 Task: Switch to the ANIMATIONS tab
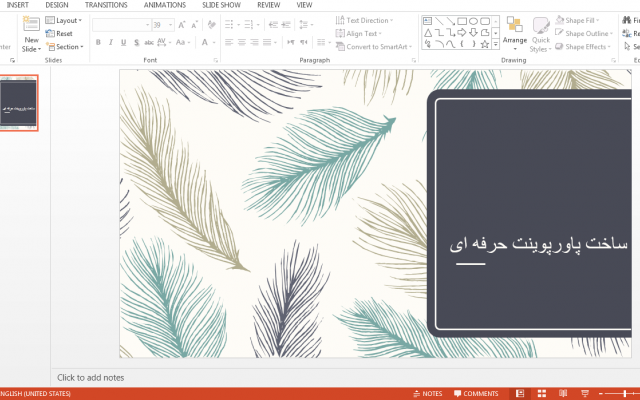(164, 5)
